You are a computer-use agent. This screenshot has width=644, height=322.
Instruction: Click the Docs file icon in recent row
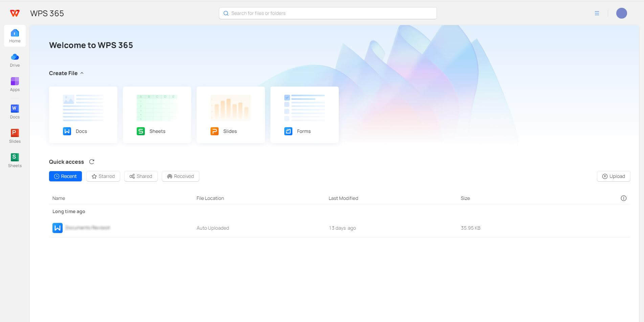(58, 228)
